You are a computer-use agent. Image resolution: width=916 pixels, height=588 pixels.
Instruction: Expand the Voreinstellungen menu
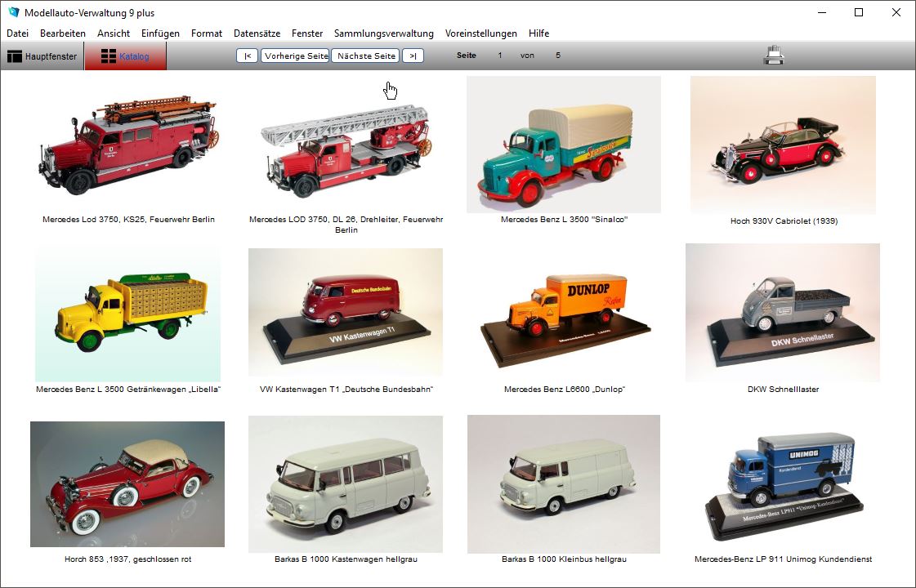[480, 33]
